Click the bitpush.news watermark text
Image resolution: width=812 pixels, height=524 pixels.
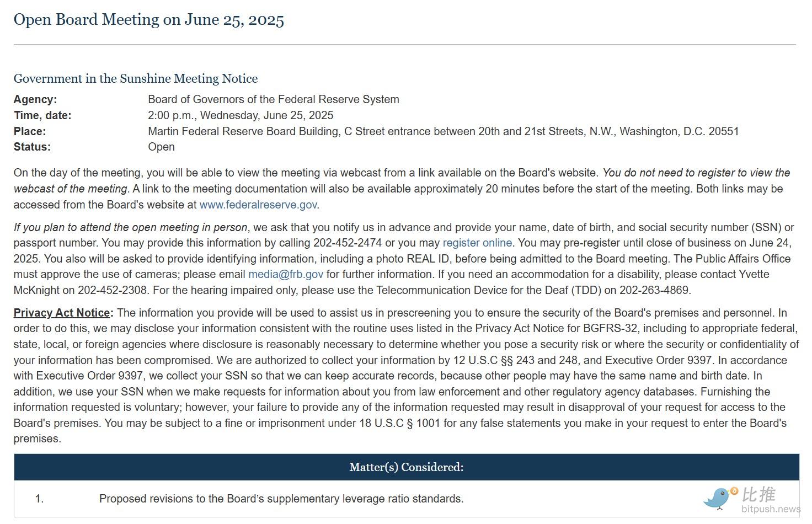point(771,509)
